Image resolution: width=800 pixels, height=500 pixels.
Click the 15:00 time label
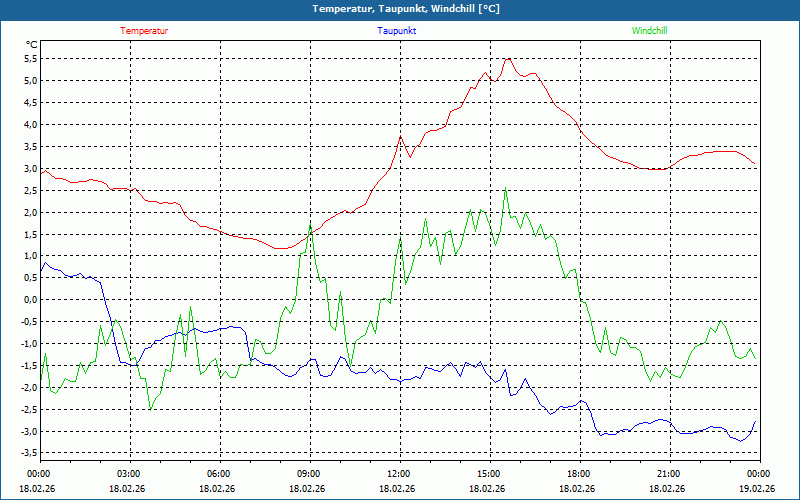[x=489, y=474]
